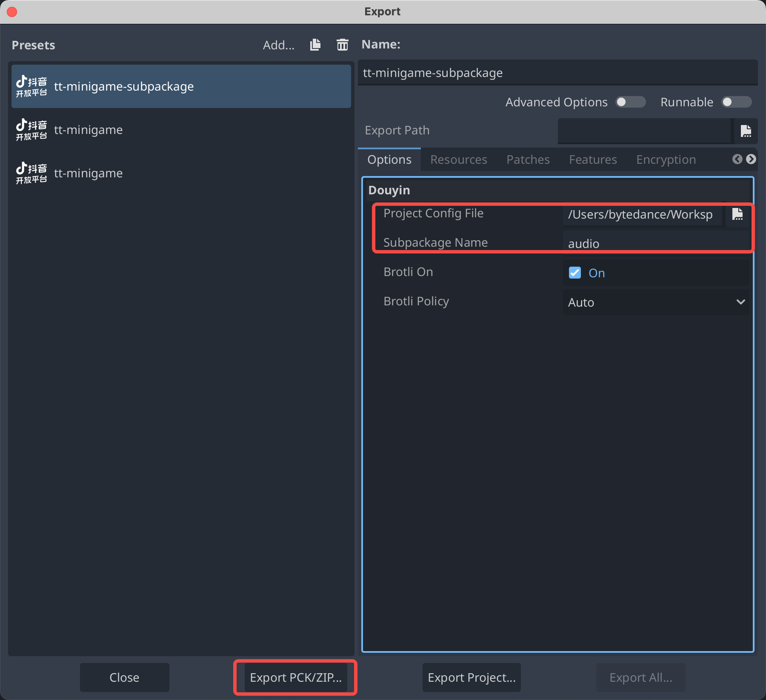Click the delete preset trash icon
766x700 pixels.
(x=342, y=45)
